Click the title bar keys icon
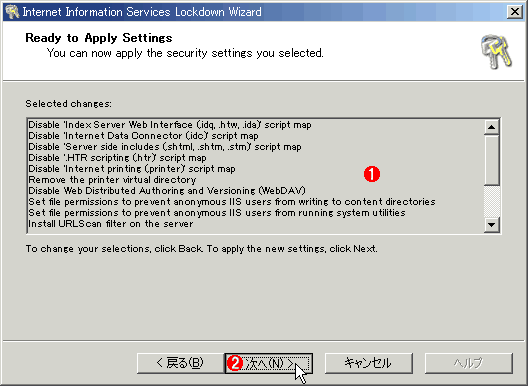The width and height of the screenshot is (528, 386). point(12,12)
